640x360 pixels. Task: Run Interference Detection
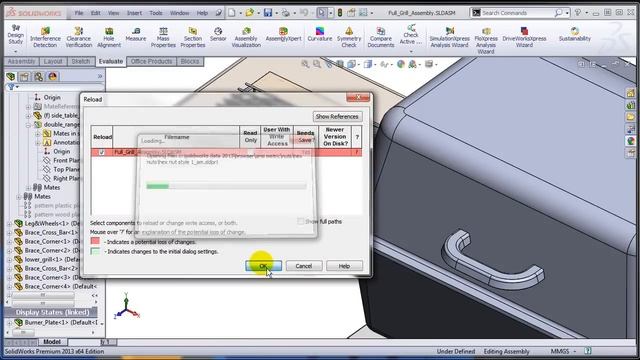45,37
